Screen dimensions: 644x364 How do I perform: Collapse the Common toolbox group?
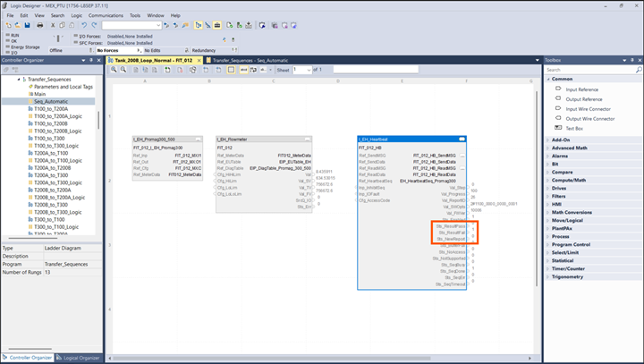coord(548,79)
